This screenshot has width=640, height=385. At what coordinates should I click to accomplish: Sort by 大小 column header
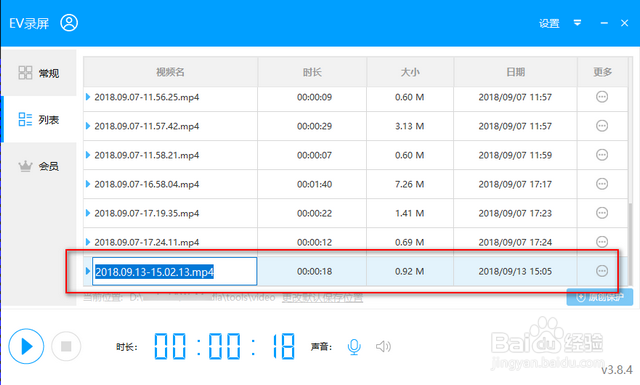click(410, 72)
